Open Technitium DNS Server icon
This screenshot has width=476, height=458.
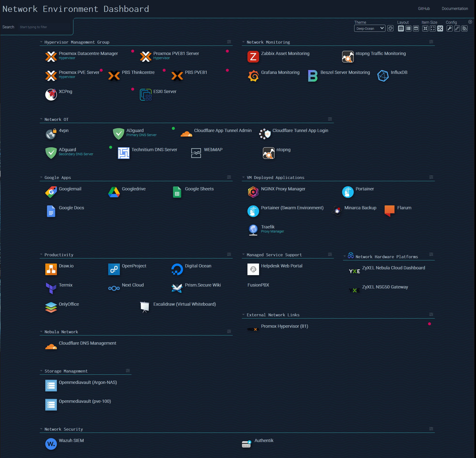click(x=124, y=153)
